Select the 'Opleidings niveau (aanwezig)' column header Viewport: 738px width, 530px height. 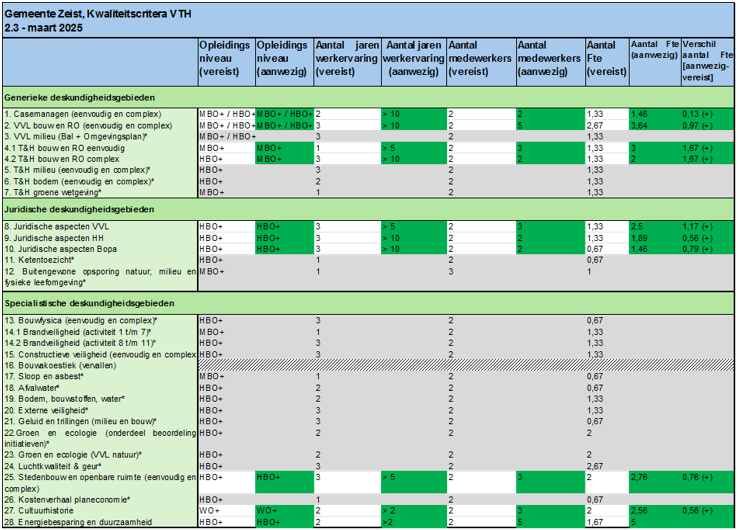[x=284, y=59]
